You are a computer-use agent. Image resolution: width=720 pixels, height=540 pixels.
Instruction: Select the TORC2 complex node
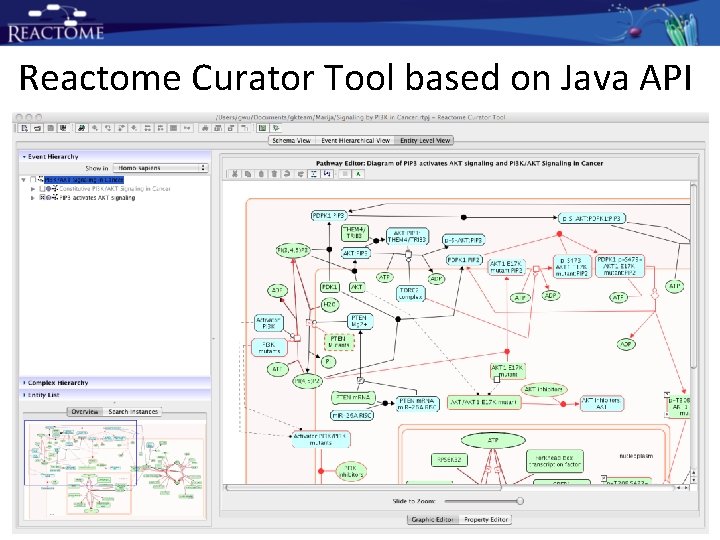[x=411, y=294]
